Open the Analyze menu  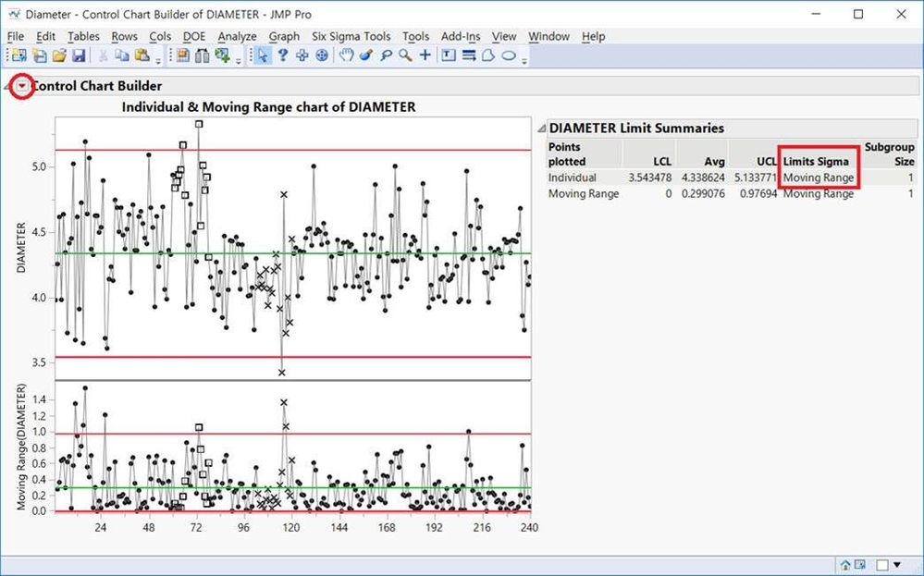pos(237,36)
